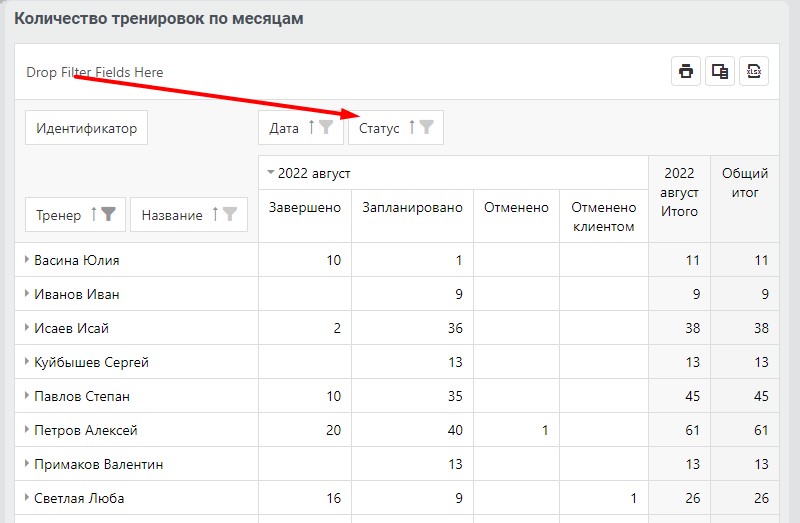Screen dimensions: 800x523
Task: Select the Иванов Иван name
Action: point(77,294)
